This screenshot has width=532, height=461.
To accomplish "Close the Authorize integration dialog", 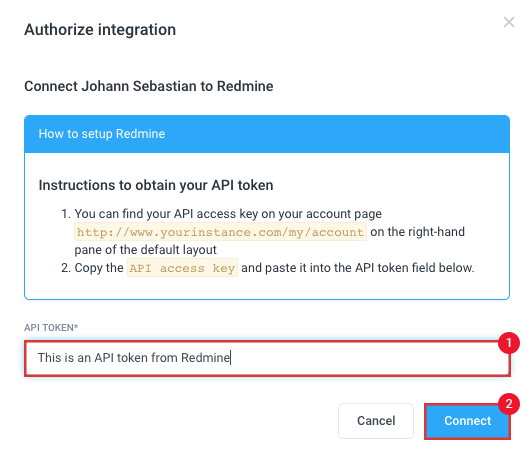I will (509, 22).
